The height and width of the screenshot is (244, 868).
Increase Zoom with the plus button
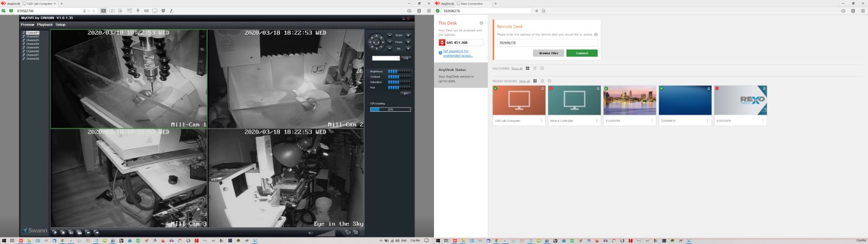408,35
